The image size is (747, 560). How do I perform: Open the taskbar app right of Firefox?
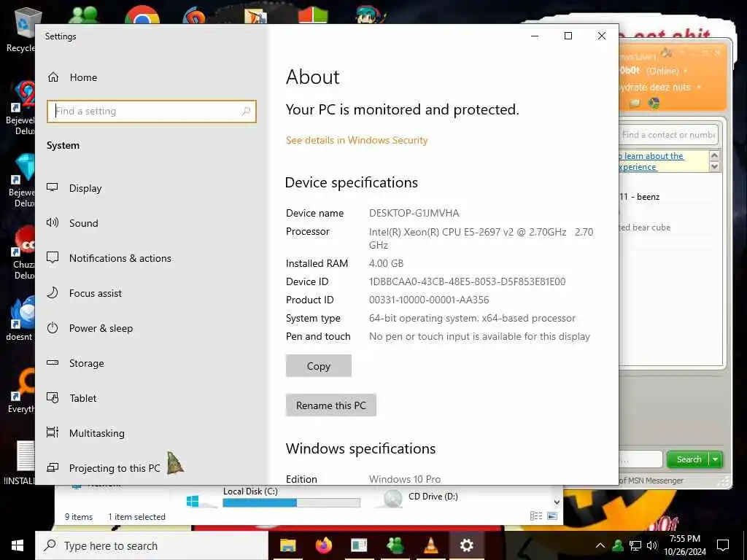click(359, 545)
